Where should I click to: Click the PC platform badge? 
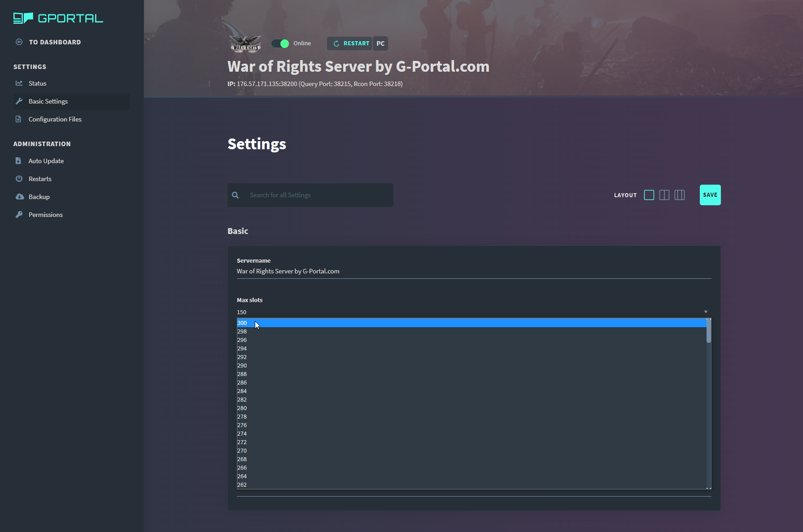[380, 43]
